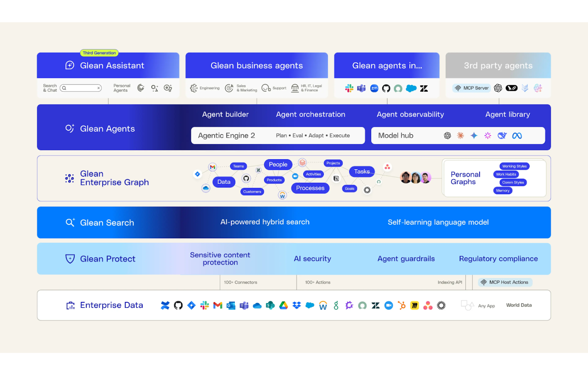588x392 pixels.
Task: Click the orange Claude starburst in Model hub
Action: click(x=460, y=136)
